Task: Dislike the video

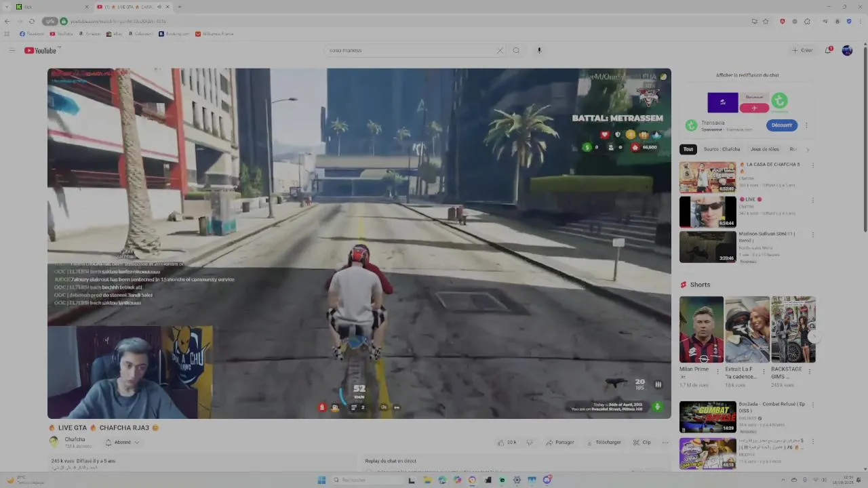Action: 530,442
